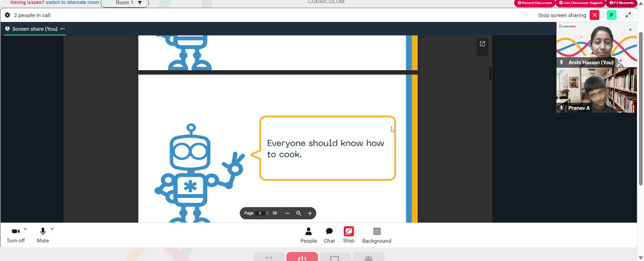
Task: Click the Record Classroom button
Action: (535, 3)
